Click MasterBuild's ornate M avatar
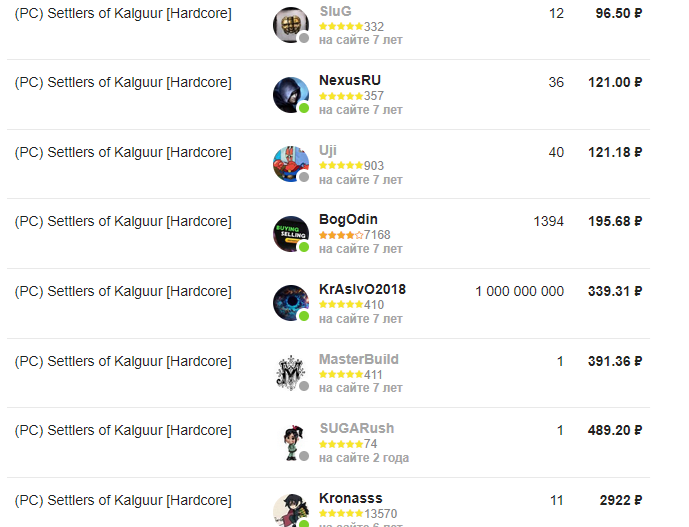The height and width of the screenshot is (527, 689). (x=290, y=373)
